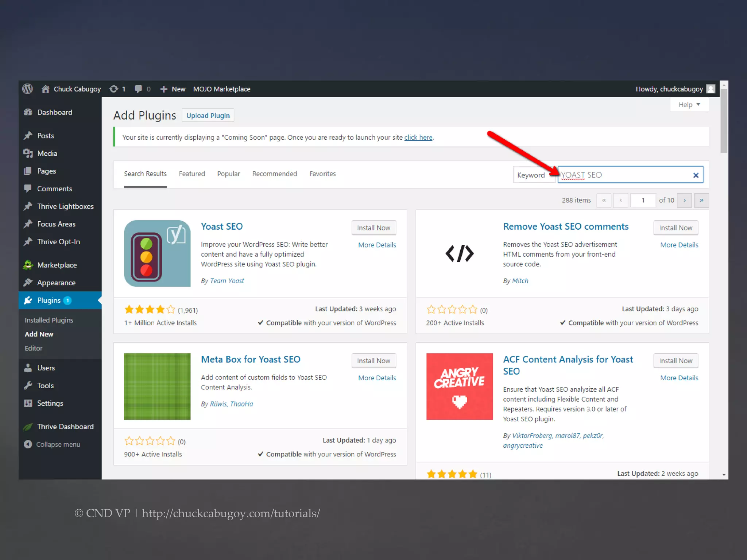Click the updates refresh icon in admin bar
This screenshot has width=747, height=560.
[114, 89]
